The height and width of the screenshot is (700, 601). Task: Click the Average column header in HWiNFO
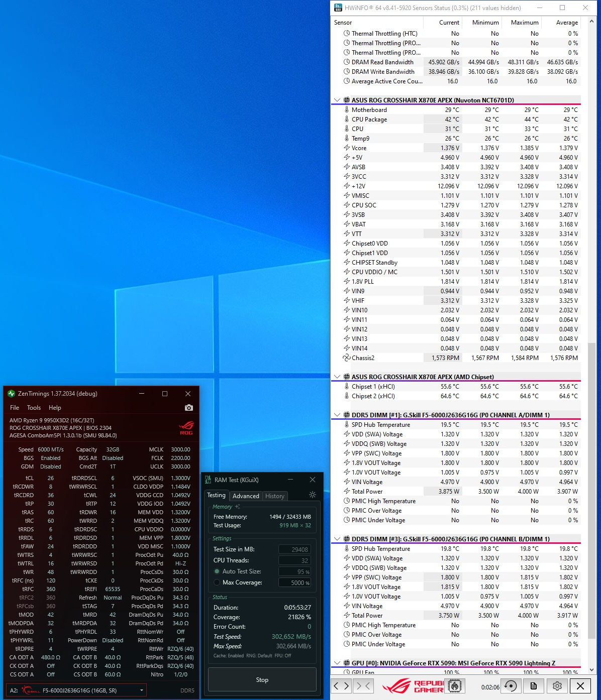561,23
